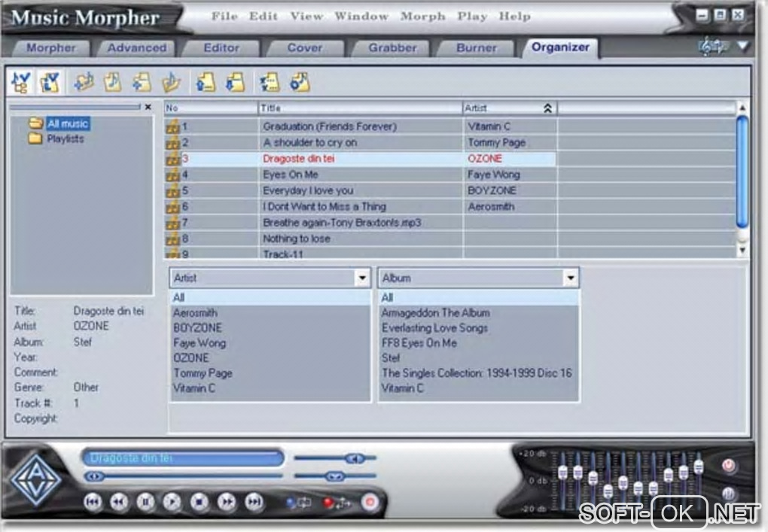Image resolution: width=768 pixels, height=532 pixels.
Task: Click the rewind button
Action: (x=119, y=502)
